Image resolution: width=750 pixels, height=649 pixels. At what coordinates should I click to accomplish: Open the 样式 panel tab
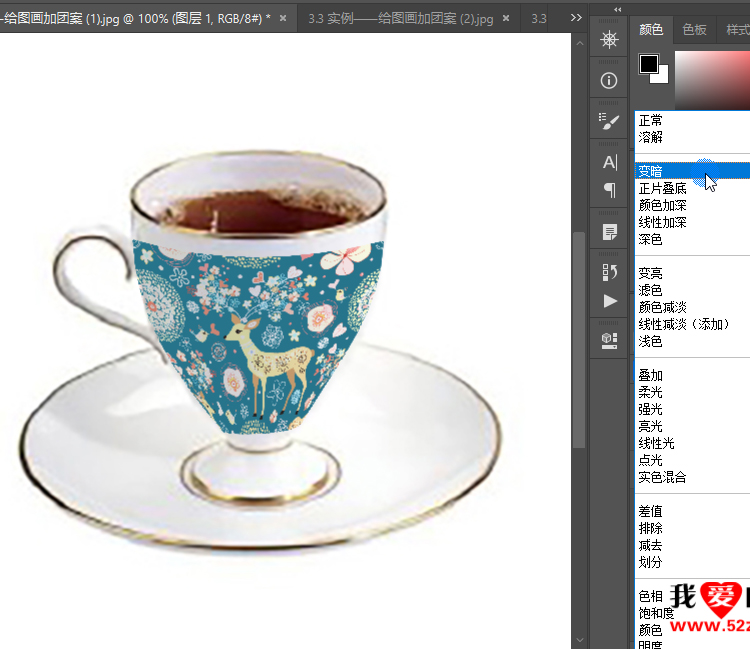pyautogui.click(x=737, y=30)
